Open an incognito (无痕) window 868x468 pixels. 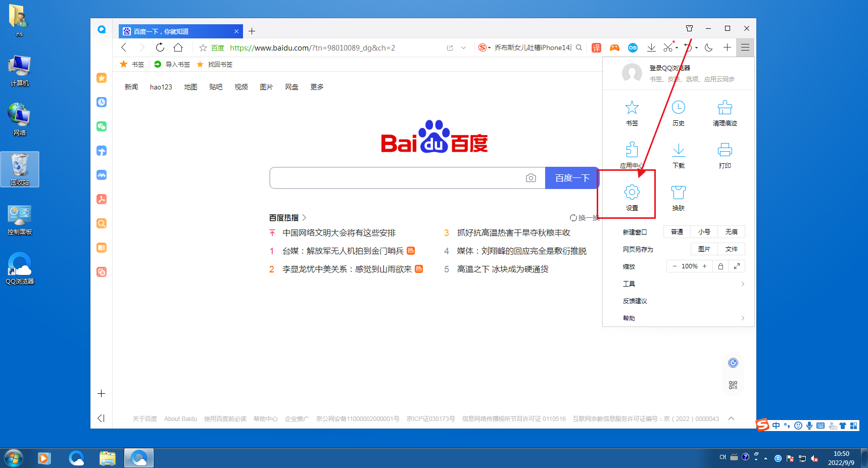pyautogui.click(x=732, y=232)
